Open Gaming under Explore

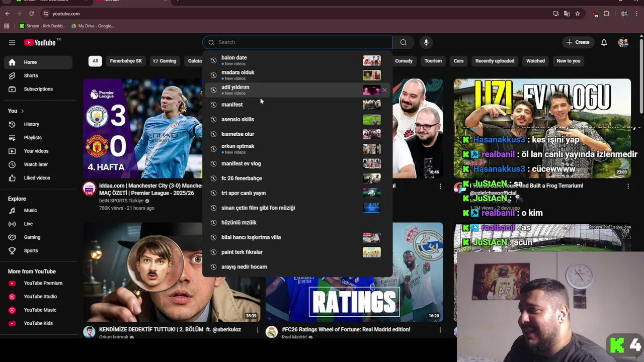coord(38,237)
